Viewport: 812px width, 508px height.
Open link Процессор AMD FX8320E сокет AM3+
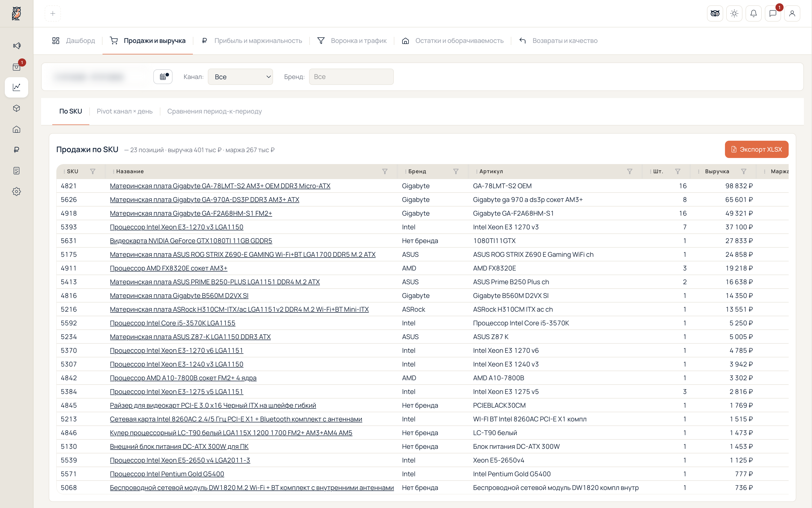pyautogui.click(x=168, y=268)
